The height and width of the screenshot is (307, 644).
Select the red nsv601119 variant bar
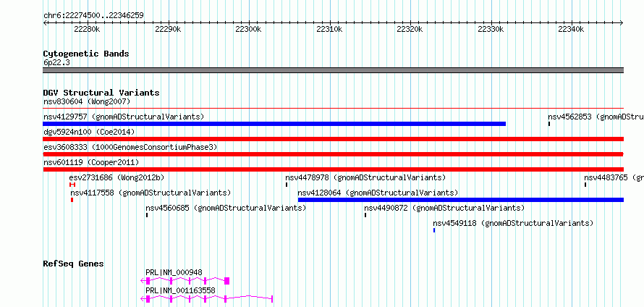pos(333,169)
